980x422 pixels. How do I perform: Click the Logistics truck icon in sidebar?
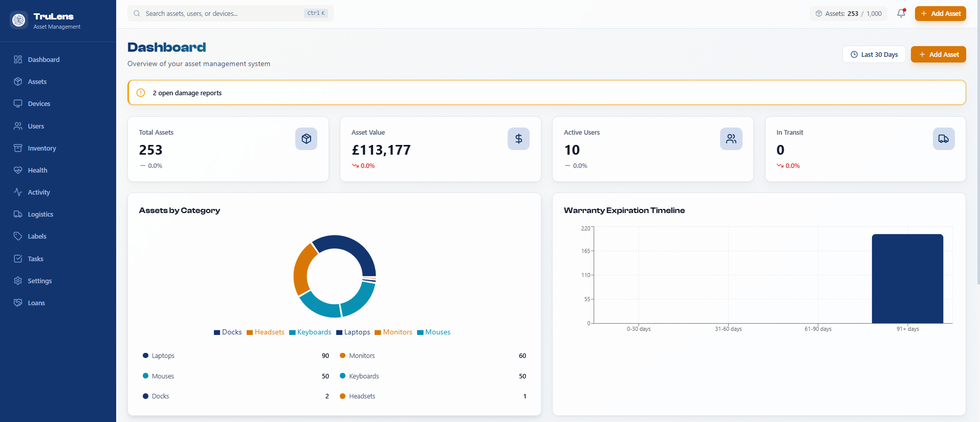click(18, 214)
